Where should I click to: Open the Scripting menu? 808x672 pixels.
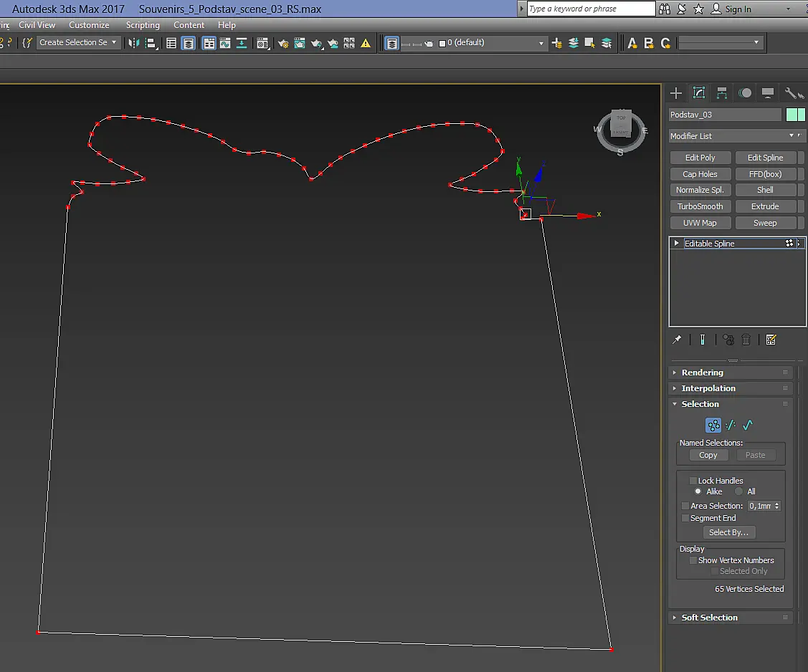pos(143,25)
